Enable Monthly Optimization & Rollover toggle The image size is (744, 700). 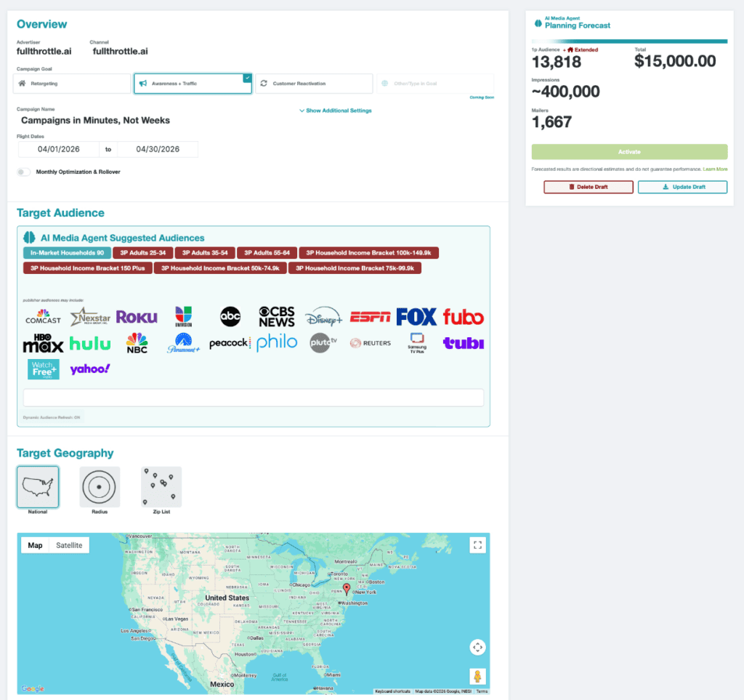point(24,172)
